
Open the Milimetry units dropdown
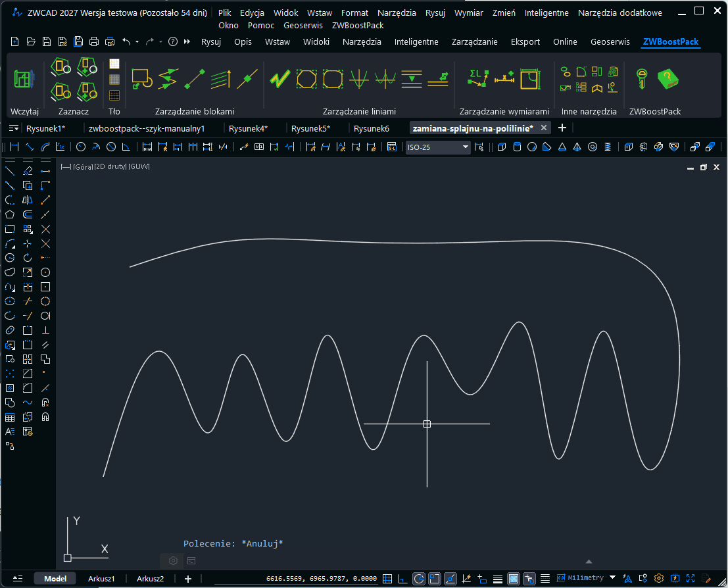tap(613, 578)
